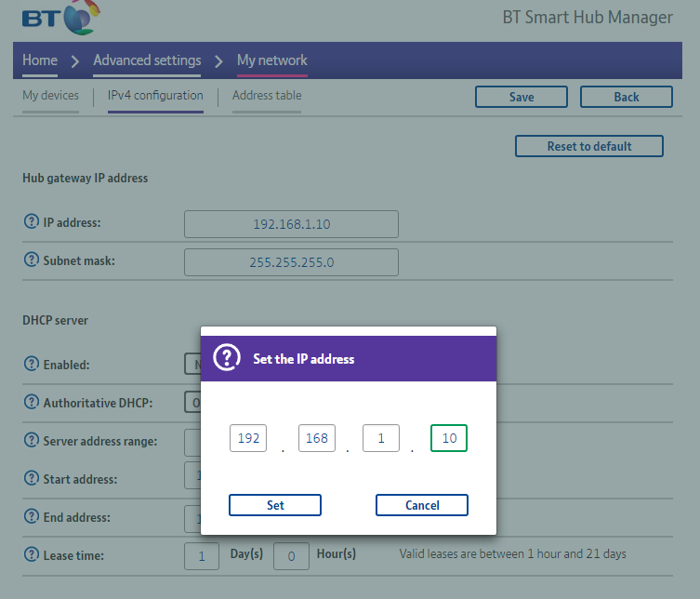The height and width of the screenshot is (599, 700).
Task: Cancel the Set IP address dialog
Action: (422, 505)
